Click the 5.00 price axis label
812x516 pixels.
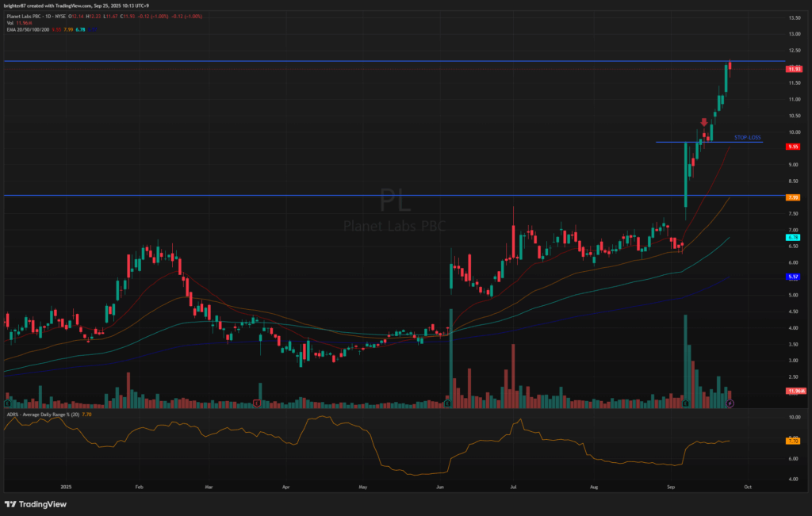793,295
